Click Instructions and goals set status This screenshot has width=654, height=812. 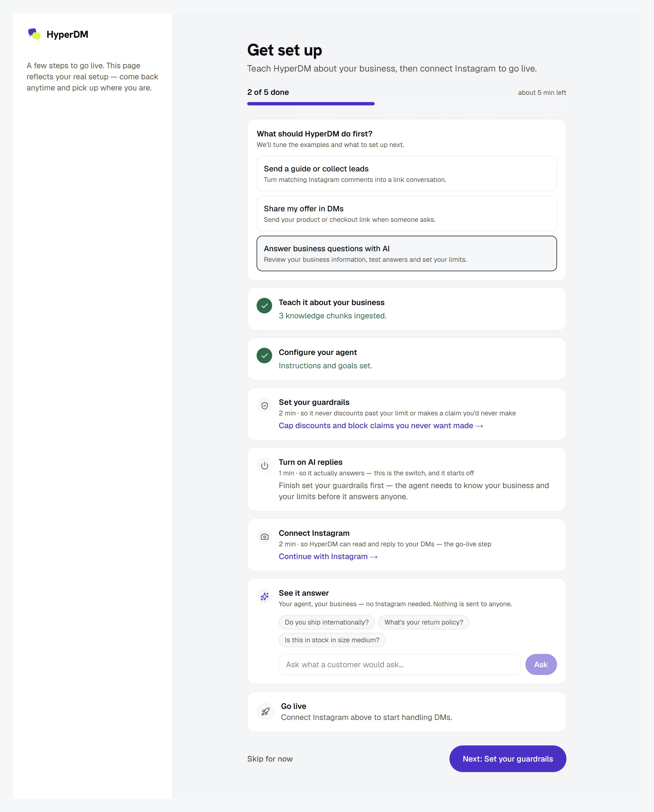[325, 366]
